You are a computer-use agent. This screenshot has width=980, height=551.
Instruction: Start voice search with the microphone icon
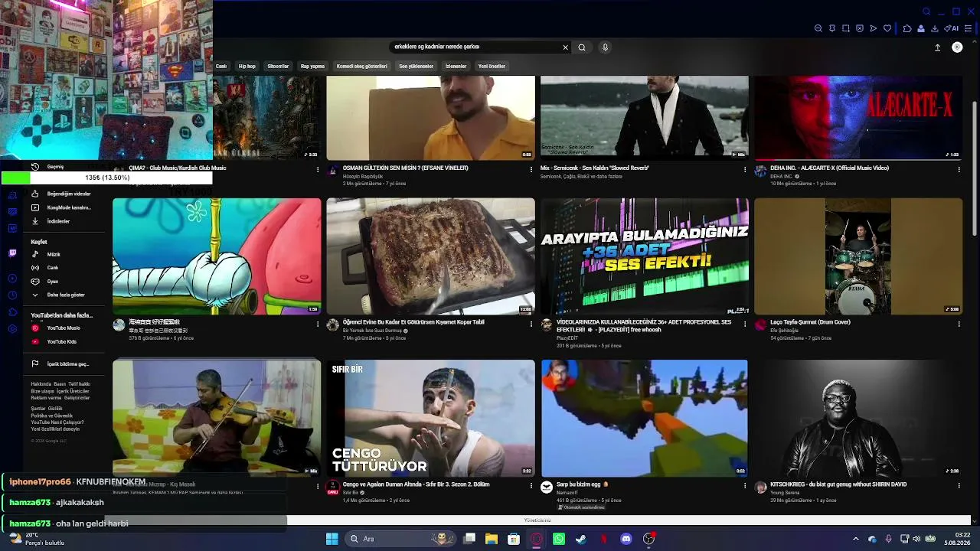point(605,47)
